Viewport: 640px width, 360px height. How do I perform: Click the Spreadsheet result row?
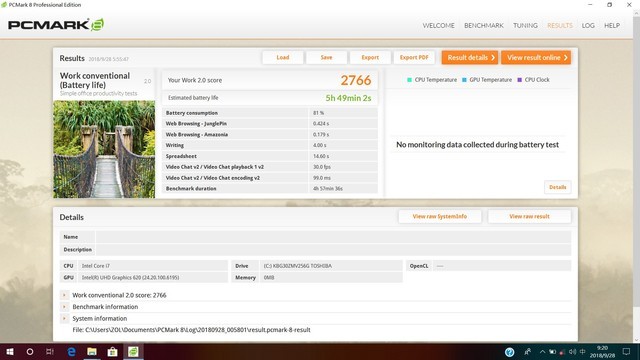point(270,156)
